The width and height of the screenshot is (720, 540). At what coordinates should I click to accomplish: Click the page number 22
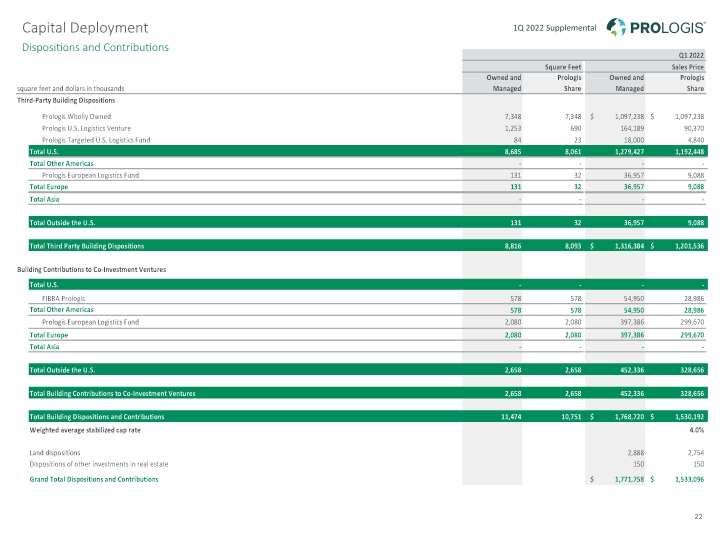point(698,517)
